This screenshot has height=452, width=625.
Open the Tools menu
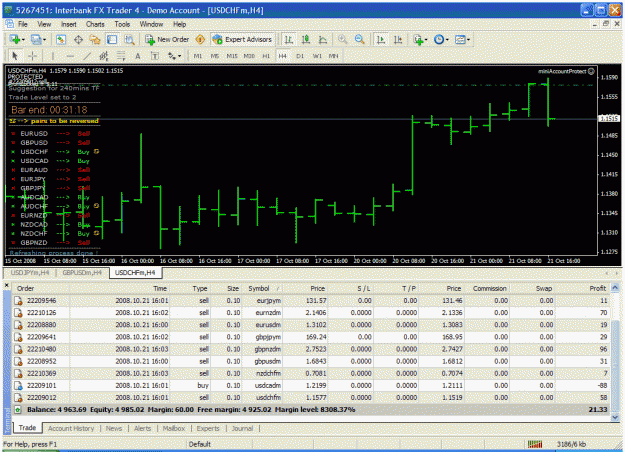click(122, 24)
